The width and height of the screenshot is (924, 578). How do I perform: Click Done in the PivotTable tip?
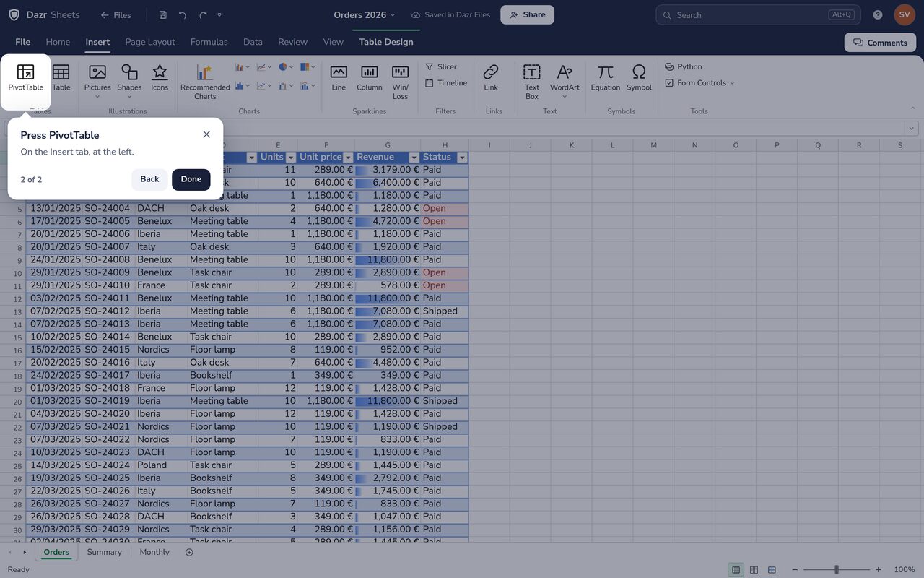[191, 179]
